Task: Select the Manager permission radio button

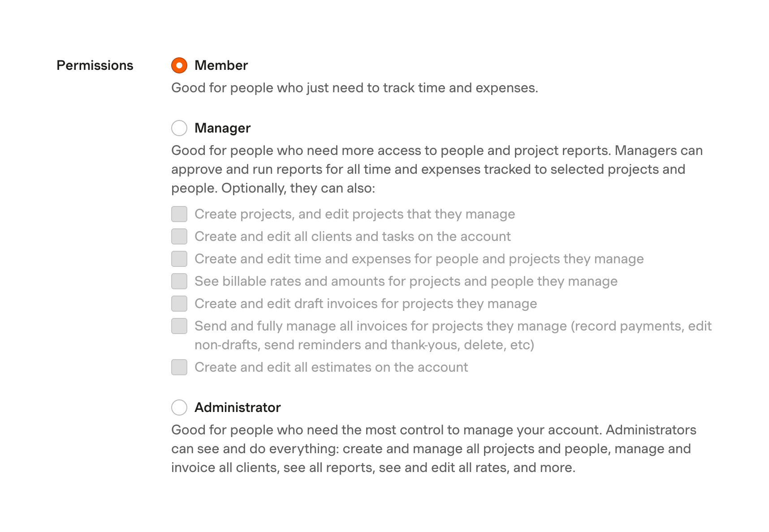Action: [179, 128]
